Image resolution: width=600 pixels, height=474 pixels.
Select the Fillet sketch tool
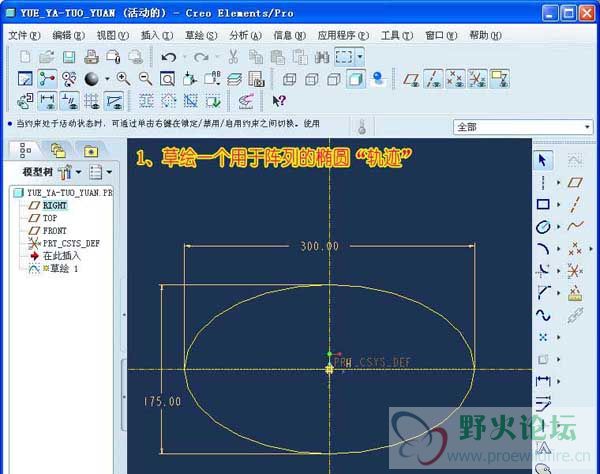coord(543,270)
